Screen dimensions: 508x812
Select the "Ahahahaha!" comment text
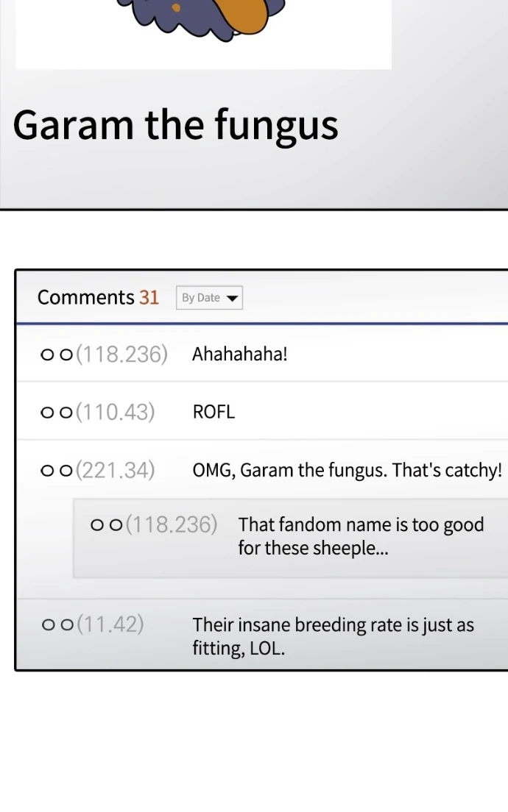(240, 355)
